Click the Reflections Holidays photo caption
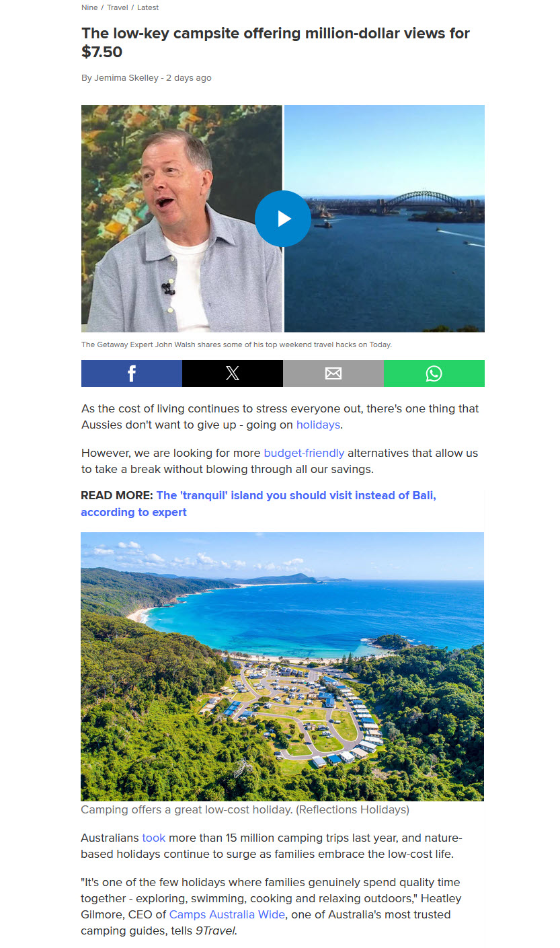 click(x=245, y=810)
